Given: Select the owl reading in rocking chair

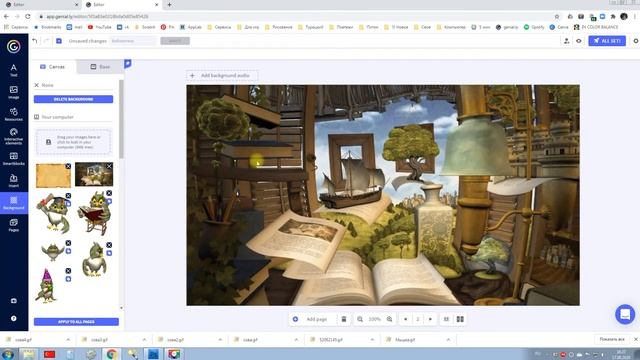Looking at the screenshot, I should pos(95,213).
